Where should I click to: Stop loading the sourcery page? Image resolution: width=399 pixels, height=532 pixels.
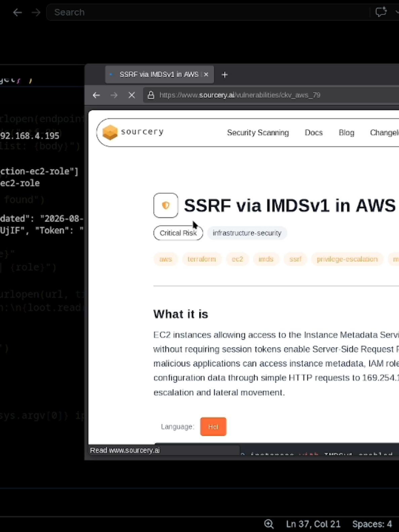pyautogui.click(x=132, y=95)
